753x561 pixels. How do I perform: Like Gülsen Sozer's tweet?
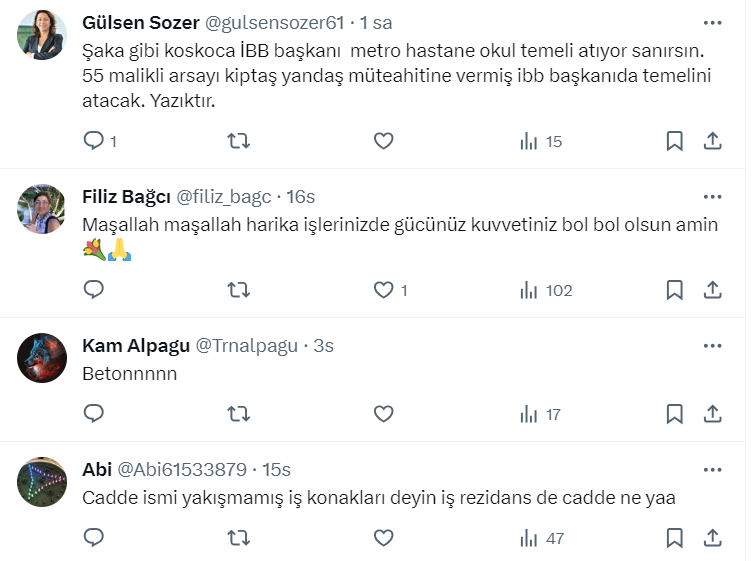point(383,141)
